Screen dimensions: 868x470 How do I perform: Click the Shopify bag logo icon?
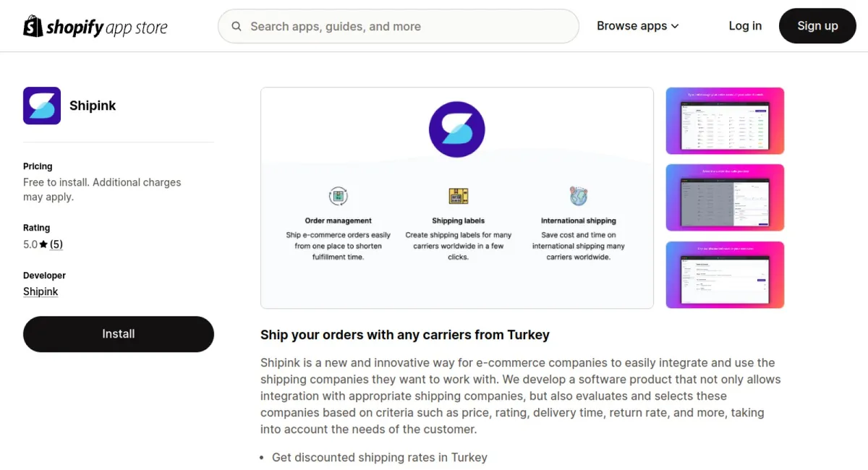tap(33, 26)
